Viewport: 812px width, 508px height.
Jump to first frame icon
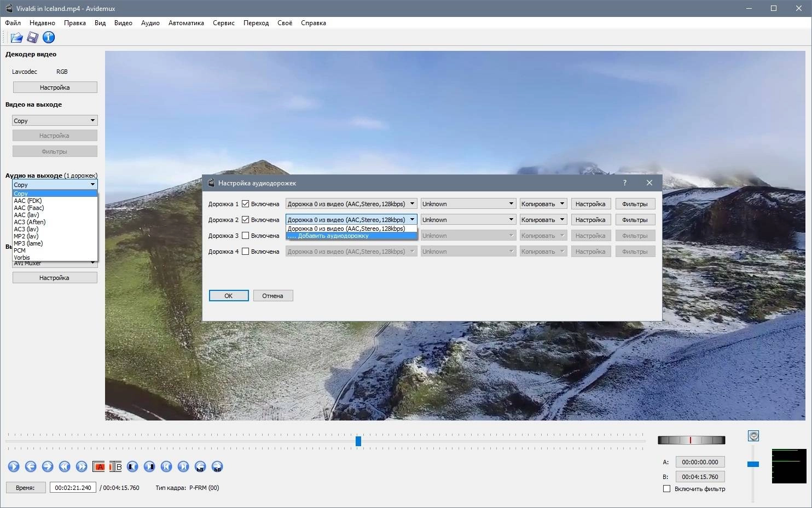166,466
